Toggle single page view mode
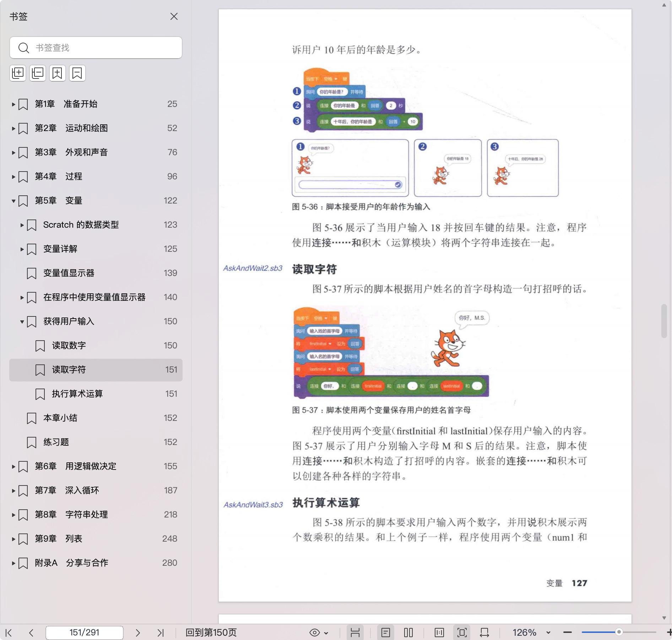 [386, 633]
